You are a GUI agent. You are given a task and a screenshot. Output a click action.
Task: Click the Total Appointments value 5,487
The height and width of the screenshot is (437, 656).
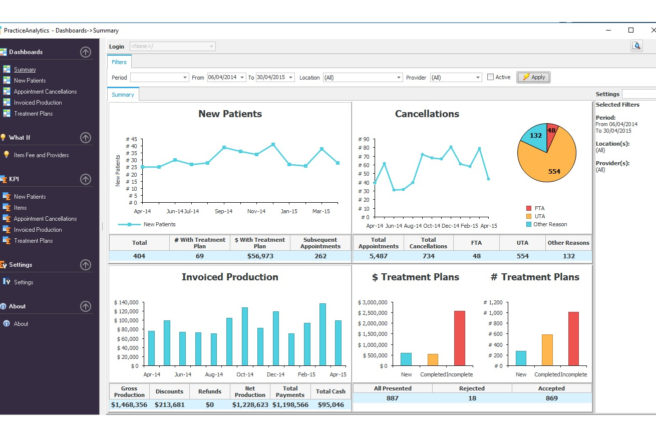379,256
